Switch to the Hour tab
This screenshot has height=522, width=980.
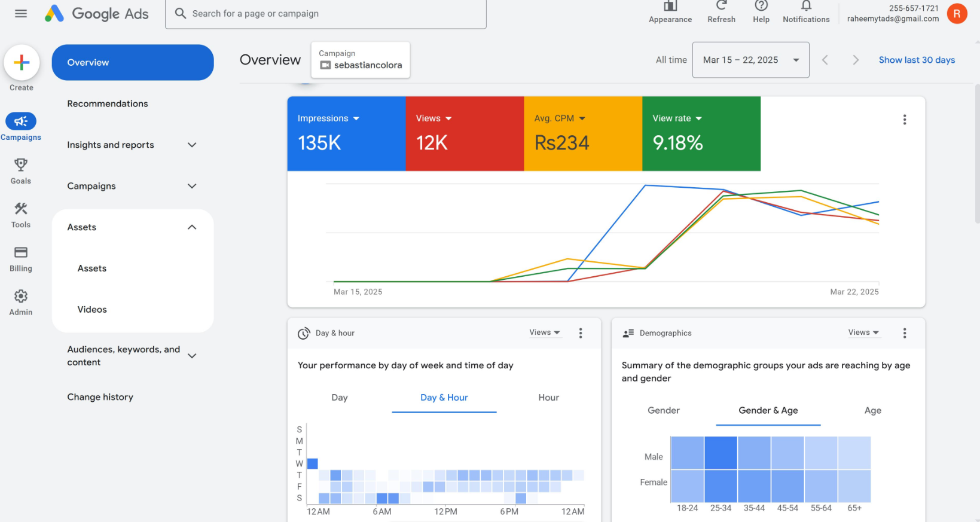coord(548,398)
